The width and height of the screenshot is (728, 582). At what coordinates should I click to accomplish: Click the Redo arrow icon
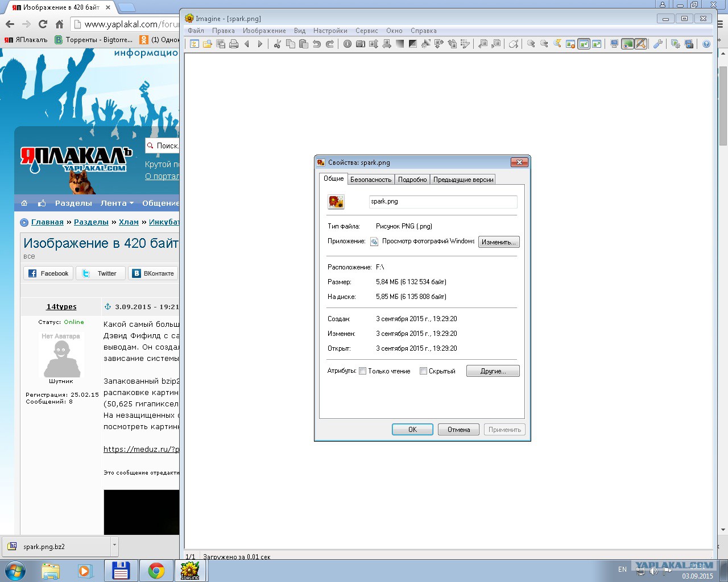click(330, 44)
